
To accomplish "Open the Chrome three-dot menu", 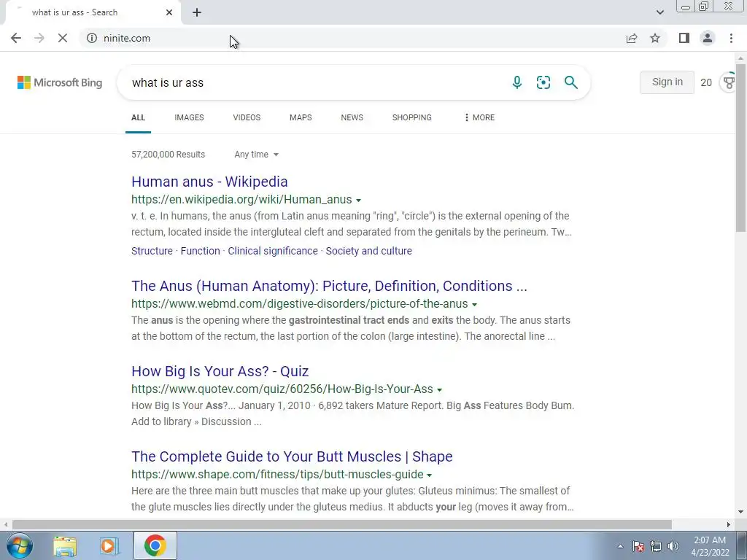I will pyautogui.click(x=731, y=38).
